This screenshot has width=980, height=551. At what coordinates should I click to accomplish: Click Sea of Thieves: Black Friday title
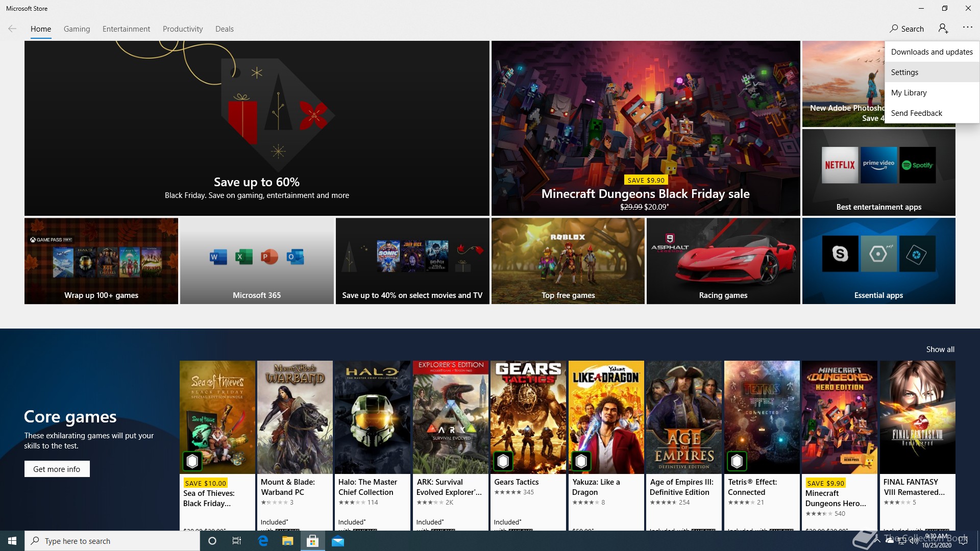pos(209,498)
